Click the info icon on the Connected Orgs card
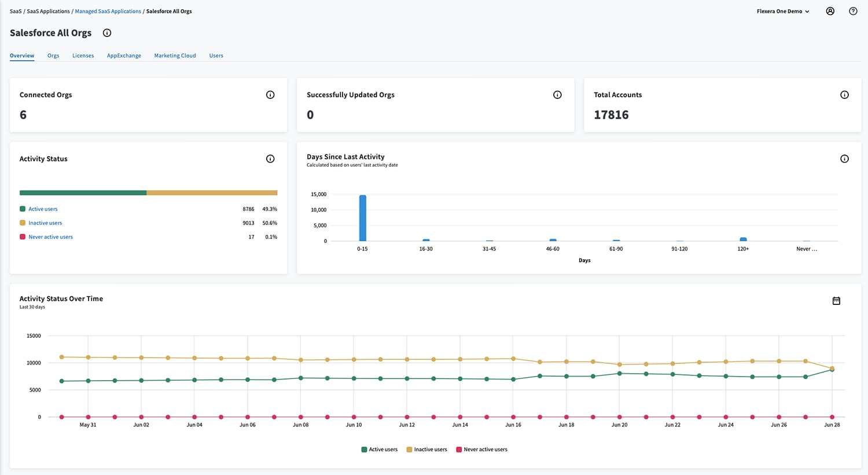 [270, 94]
